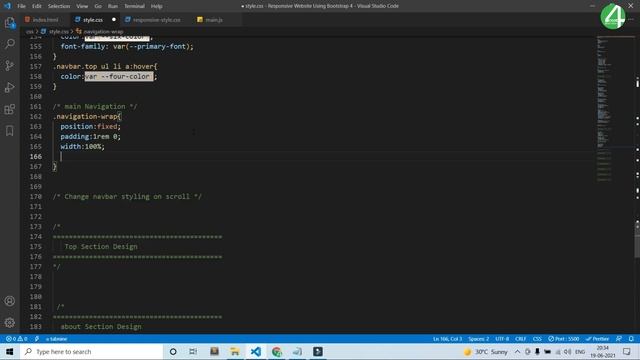The width and height of the screenshot is (640, 360).
Task: Open the Source Control view
Action: pyautogui.click(x=10, y=65)
